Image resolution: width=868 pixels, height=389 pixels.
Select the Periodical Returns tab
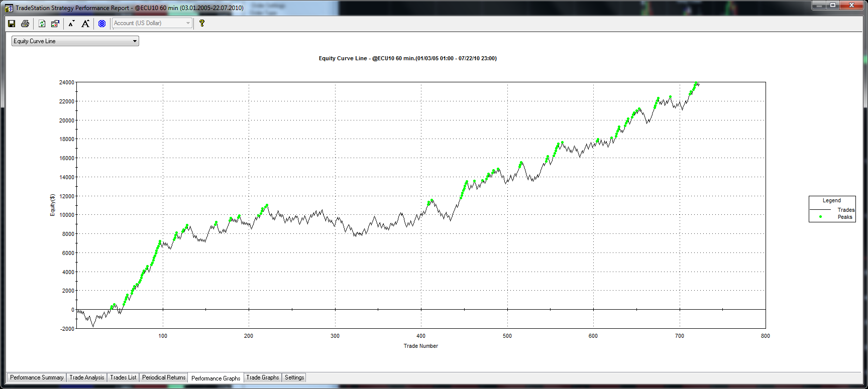click(x=164, y=377)
